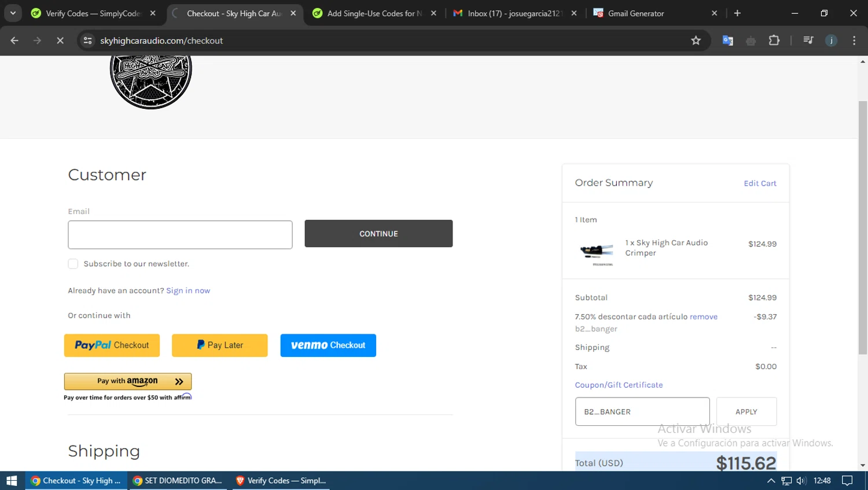
Task: Open Google Translate extension icon
Action: 728,40
